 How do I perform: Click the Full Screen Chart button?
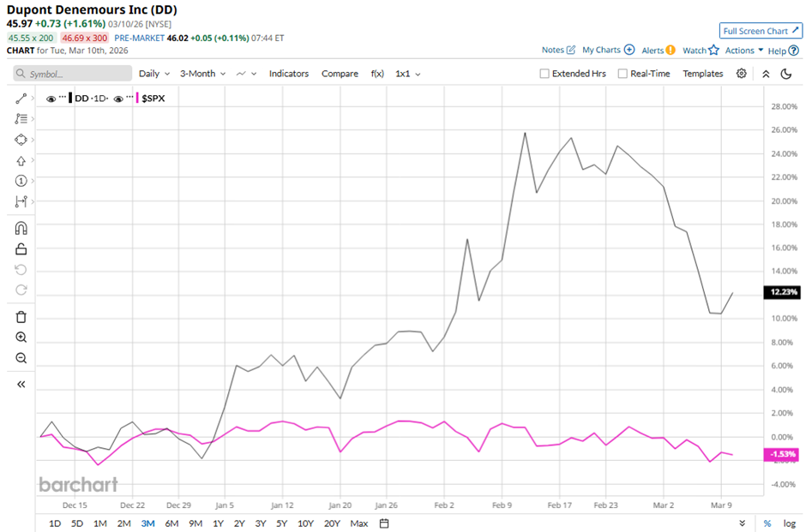[x=761, y=31]
